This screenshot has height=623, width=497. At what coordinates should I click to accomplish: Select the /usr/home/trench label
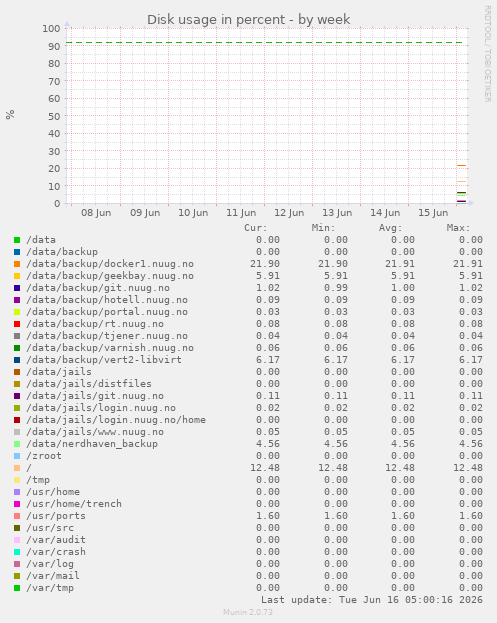(74, 504)
